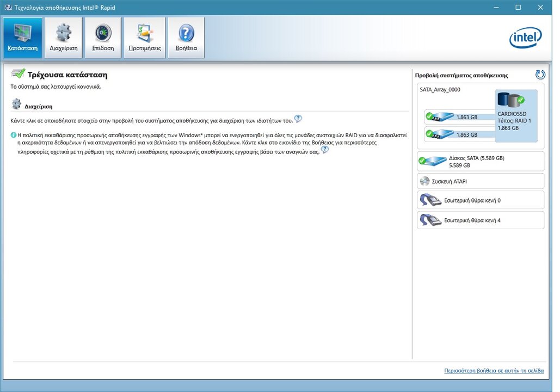The image size is (560, 392).
Task: Click the ATAPI device CD icon
Action: pos(425,181)
